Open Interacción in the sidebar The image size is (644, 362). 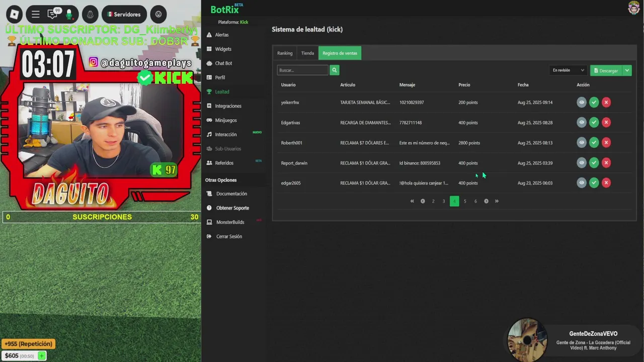coord(225,134)
